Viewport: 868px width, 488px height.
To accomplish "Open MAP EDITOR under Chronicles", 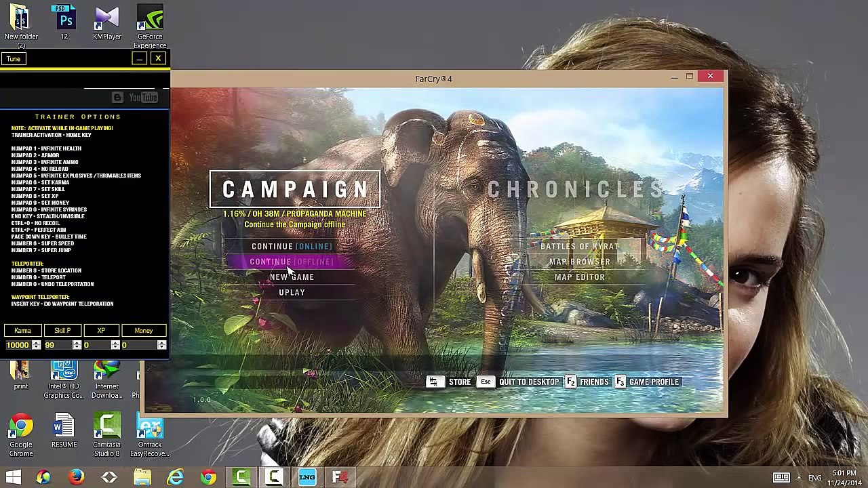I will pyautogui.click(x=580, y=277).
